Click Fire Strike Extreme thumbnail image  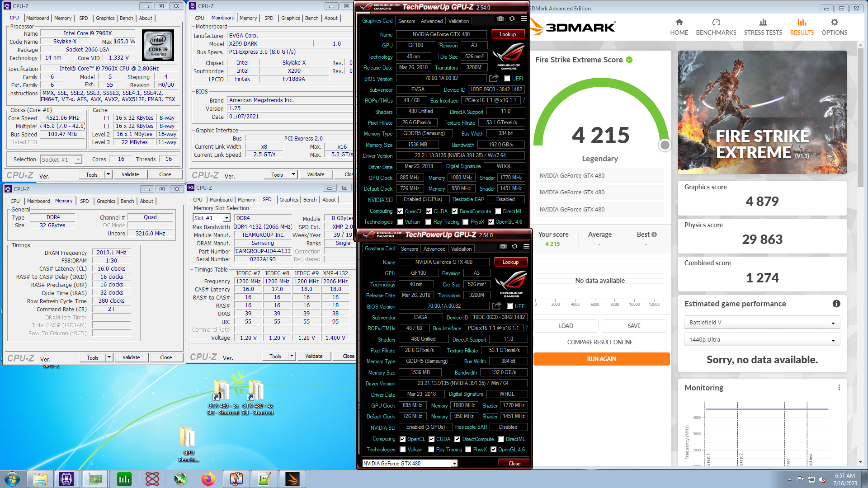[x=762, y=112]
